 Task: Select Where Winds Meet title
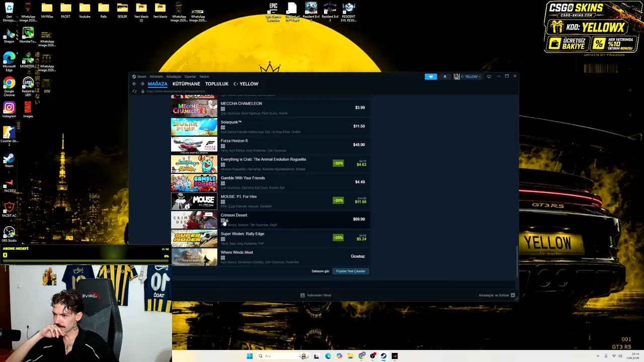tap(237, 252)
